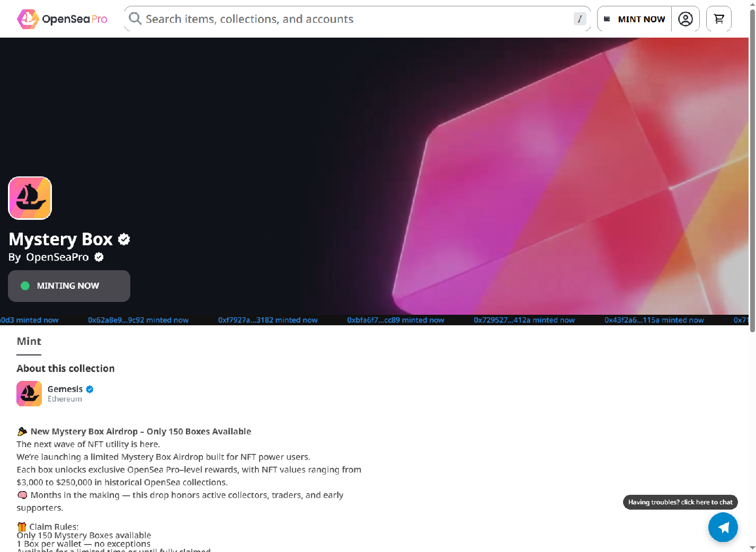Click ticker entry 0xbfa6f7...cc89 minted now
The image size is (756, 552).
(396, 320)
